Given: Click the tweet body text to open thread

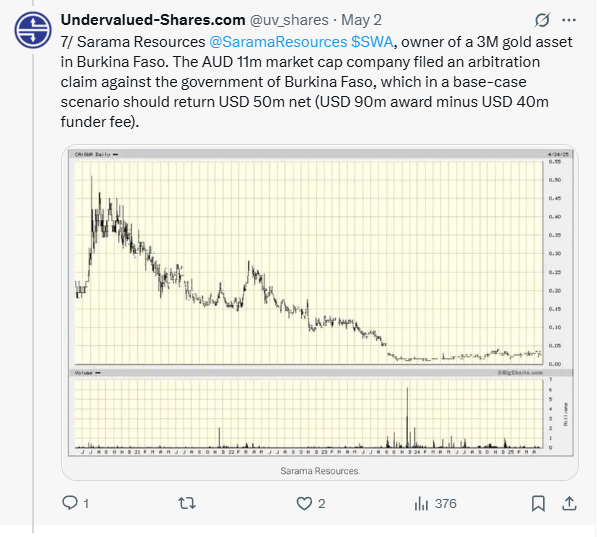Looking at the screenshot, I should click(x=316, y=82).
